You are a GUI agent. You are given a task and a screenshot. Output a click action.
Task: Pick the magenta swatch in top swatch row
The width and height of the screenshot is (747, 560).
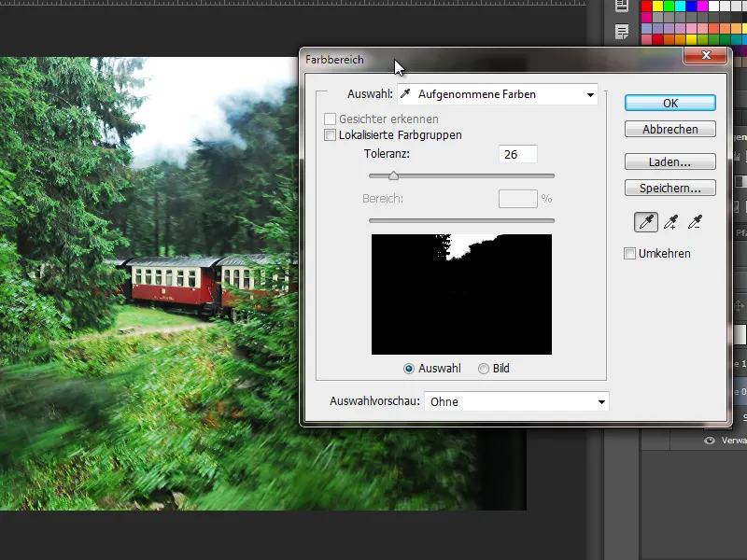703,6
